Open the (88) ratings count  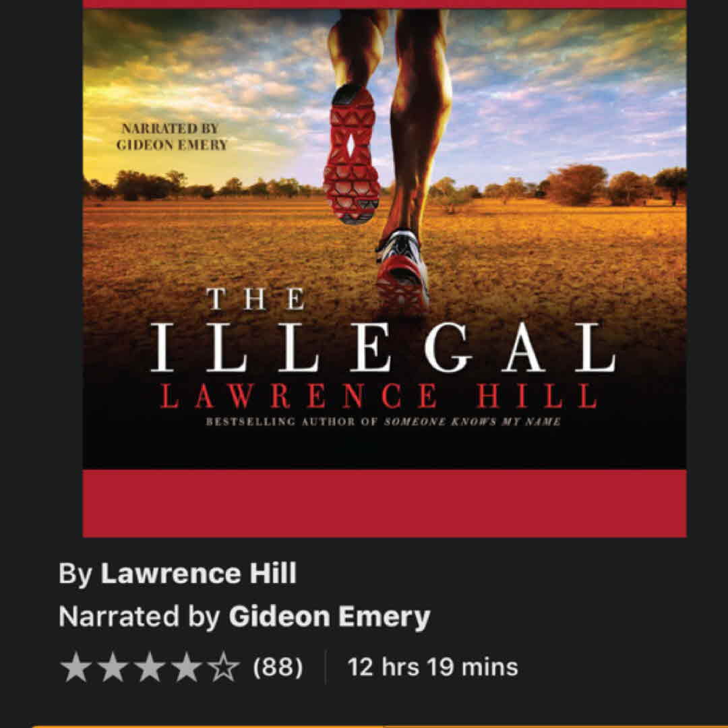click(278, 667)
